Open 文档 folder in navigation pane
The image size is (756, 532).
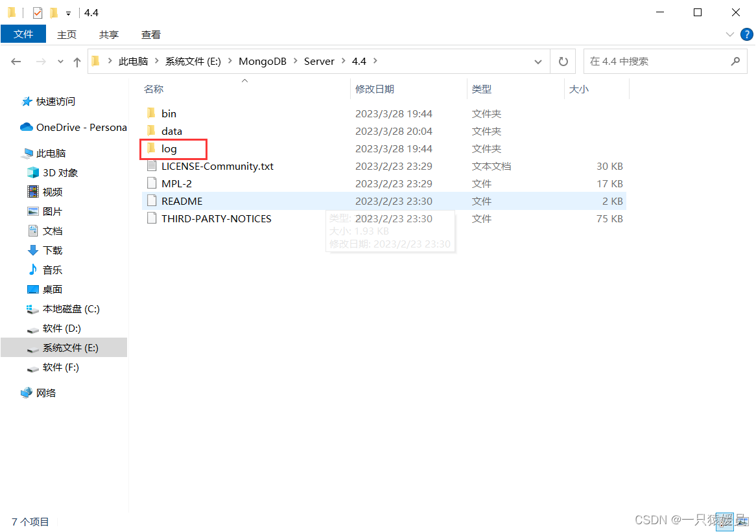(x=52, y=231)
